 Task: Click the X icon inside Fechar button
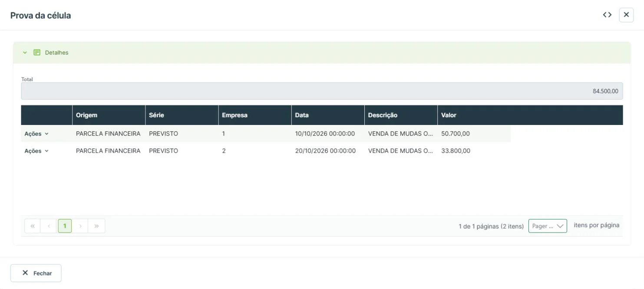(x=25, y=273)
